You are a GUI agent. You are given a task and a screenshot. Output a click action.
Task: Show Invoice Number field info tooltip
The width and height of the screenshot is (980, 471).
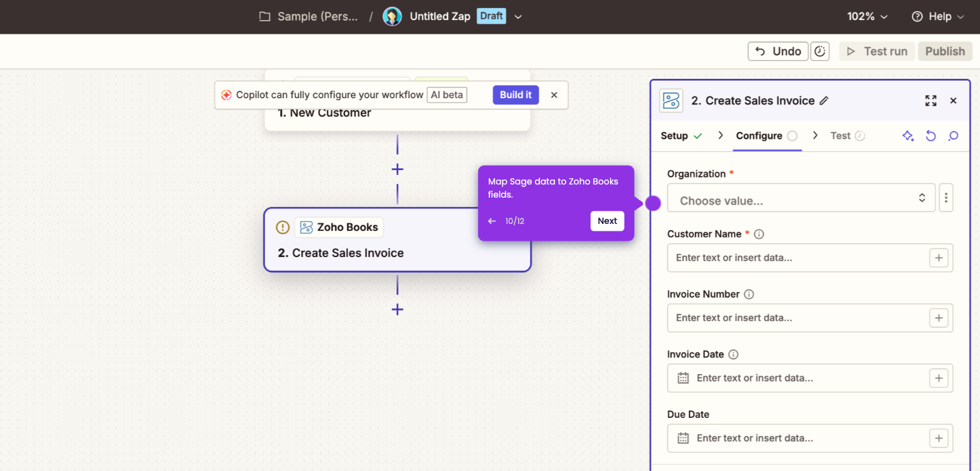coord(749,294)
